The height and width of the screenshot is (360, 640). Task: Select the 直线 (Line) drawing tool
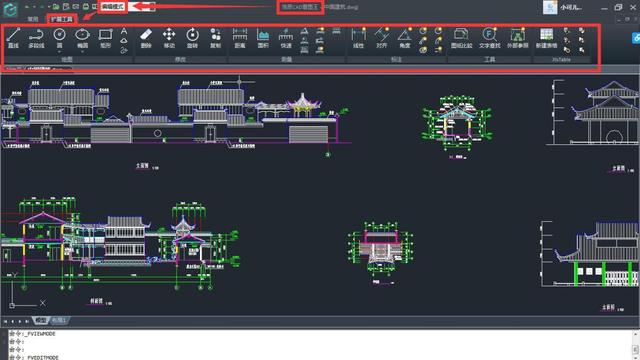tap(13, 38)
